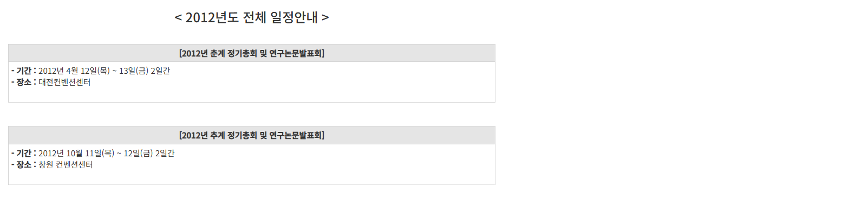The image size is (868, 197).
Task: Select 추계 word in the second header
Action: (x=218, y=135)
